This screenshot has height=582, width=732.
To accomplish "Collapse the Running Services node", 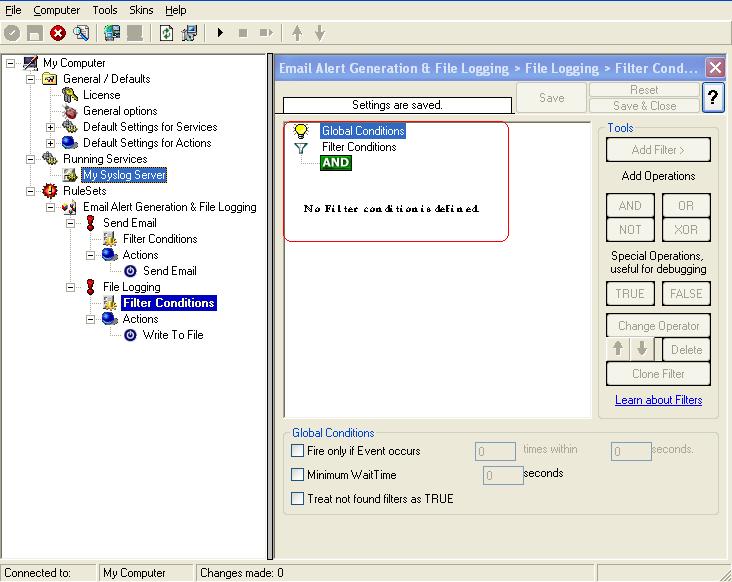I will coord(30,159).
